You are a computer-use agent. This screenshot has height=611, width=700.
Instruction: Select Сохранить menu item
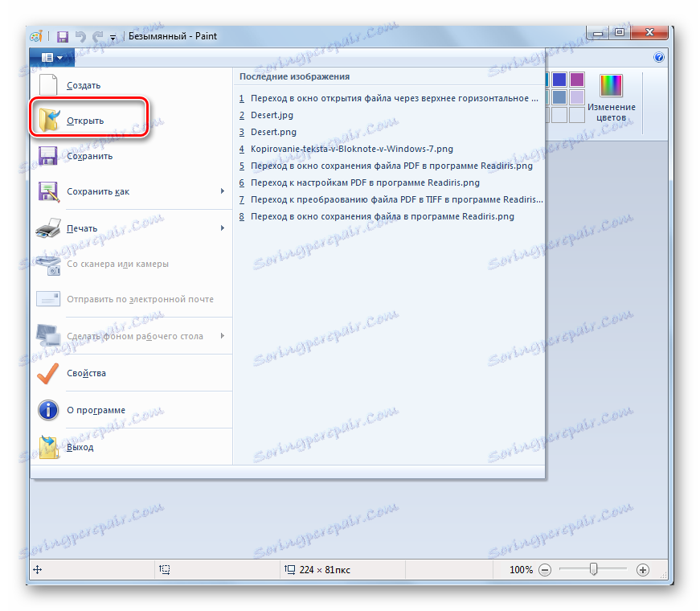click(132, 156)
